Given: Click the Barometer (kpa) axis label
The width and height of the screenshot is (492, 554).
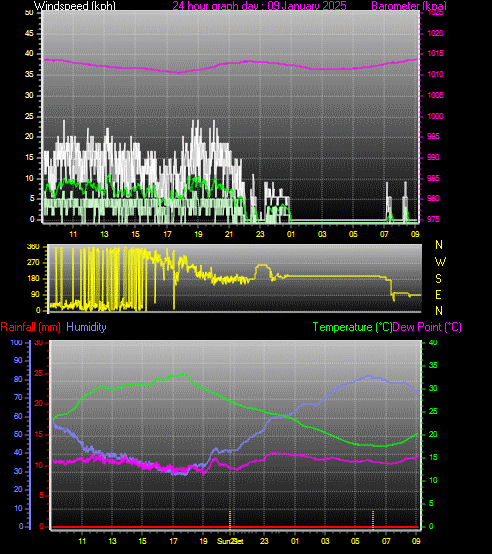Looking at the screenshot, I should tap(409, 6).
